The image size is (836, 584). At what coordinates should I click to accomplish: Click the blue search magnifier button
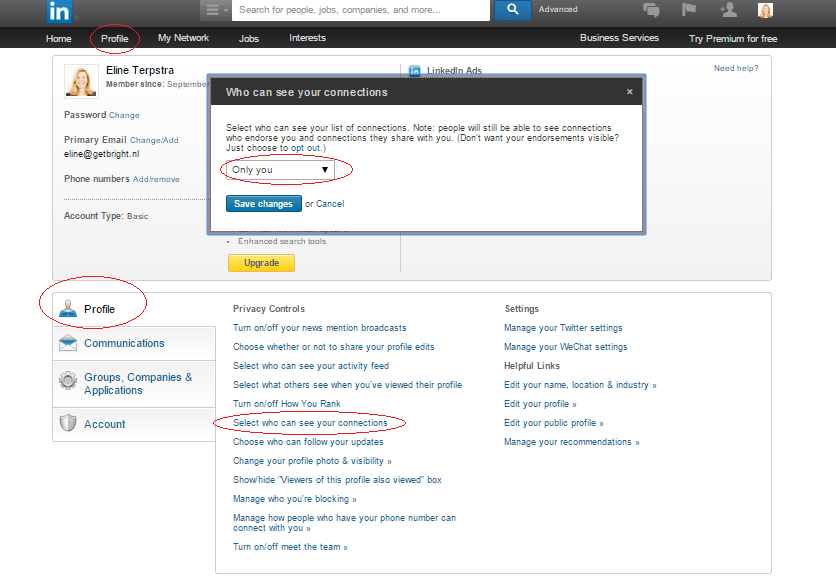click(x=512, y=10)
